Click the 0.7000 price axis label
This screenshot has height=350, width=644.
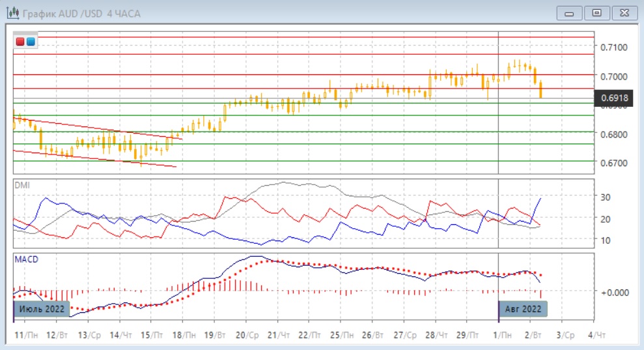pos(614,76)
